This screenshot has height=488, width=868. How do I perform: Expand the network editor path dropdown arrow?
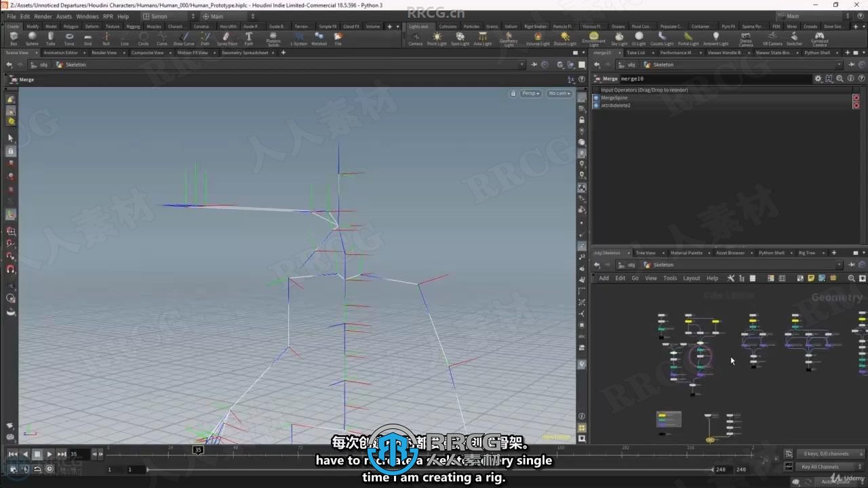pyautogui.click(x=840, y=264)
